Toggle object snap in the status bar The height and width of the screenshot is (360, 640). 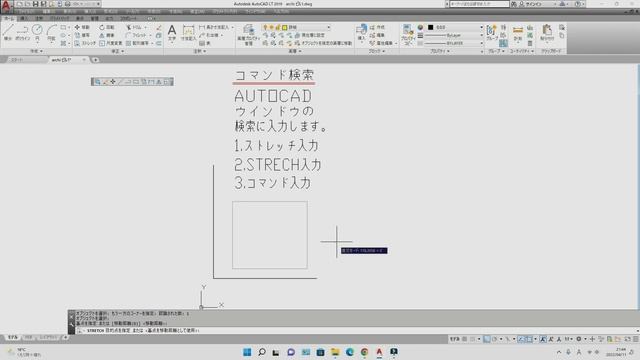529,339
